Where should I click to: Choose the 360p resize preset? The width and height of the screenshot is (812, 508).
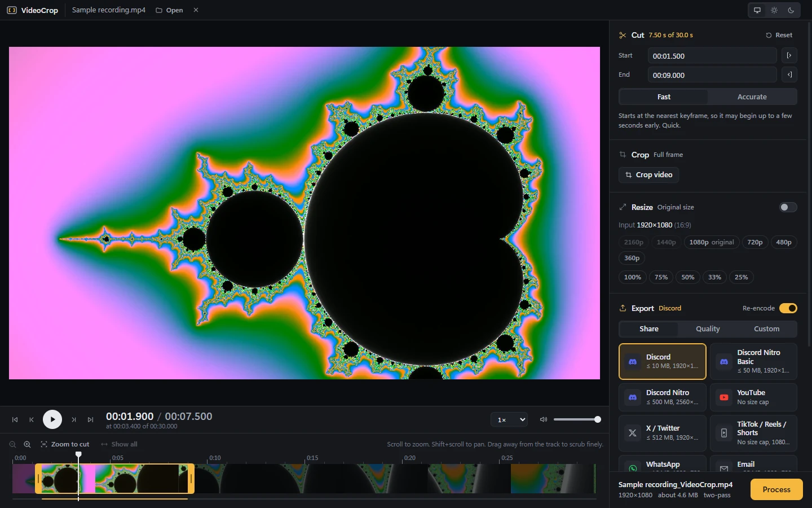pos(632,258)
